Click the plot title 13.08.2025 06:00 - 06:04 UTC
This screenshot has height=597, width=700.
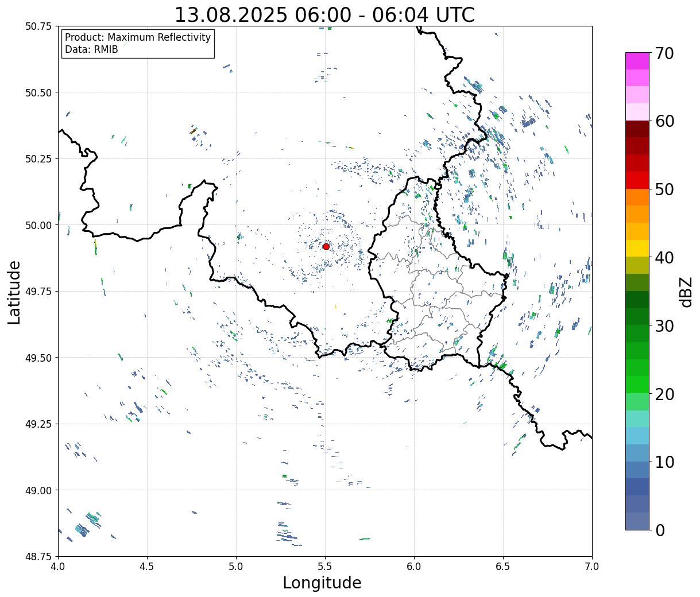pyautogui.click(x=324, y=14)
